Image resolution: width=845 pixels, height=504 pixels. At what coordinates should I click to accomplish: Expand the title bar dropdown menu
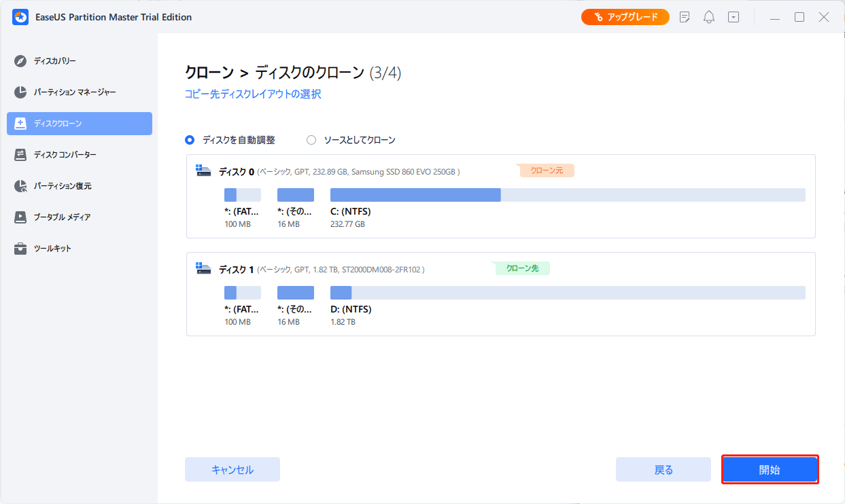tap(733, 16)
